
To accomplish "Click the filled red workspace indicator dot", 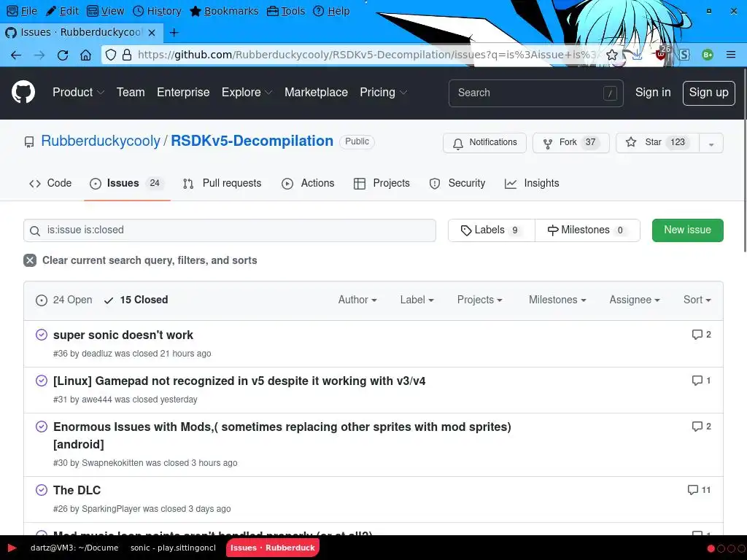I will tap(711, 548).
